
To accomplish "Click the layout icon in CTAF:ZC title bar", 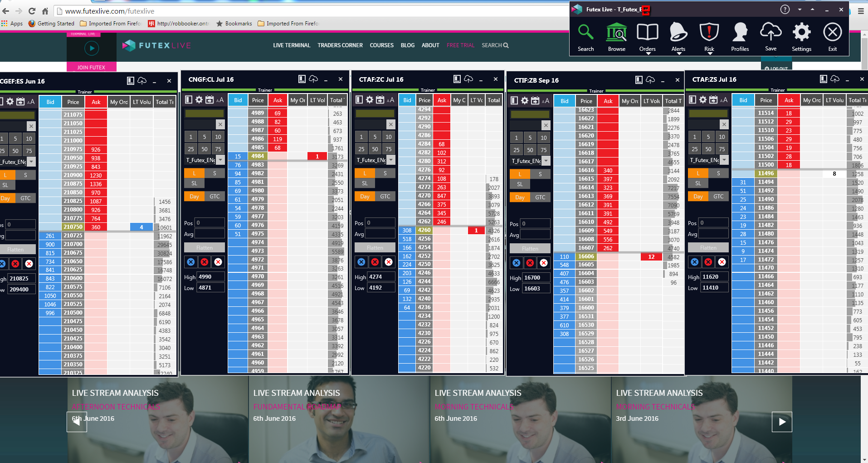I will (457, 79).
